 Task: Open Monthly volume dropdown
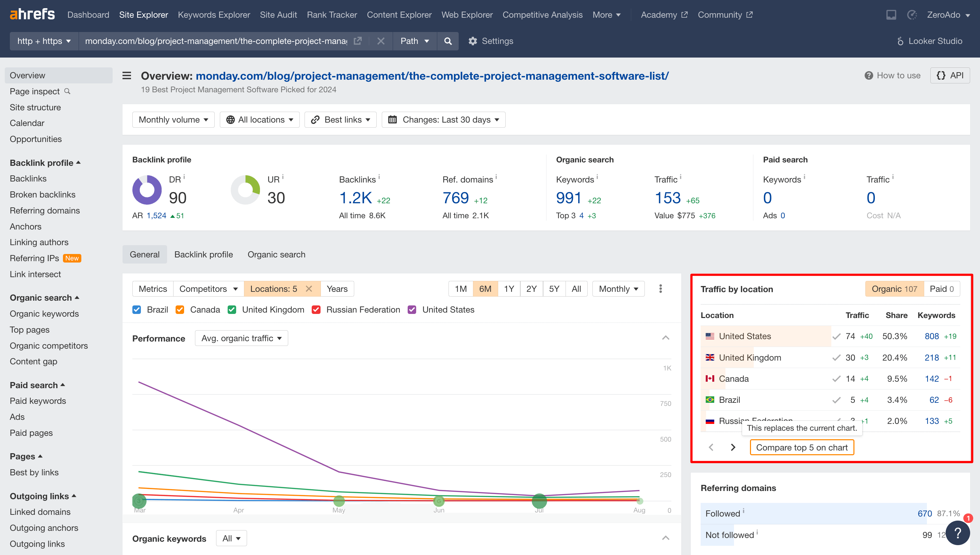(173, 120)
